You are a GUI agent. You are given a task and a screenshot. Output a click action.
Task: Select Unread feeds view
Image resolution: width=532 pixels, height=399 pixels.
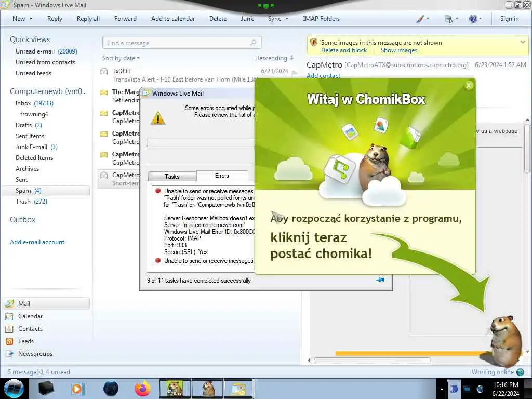[x=34, y=73]
